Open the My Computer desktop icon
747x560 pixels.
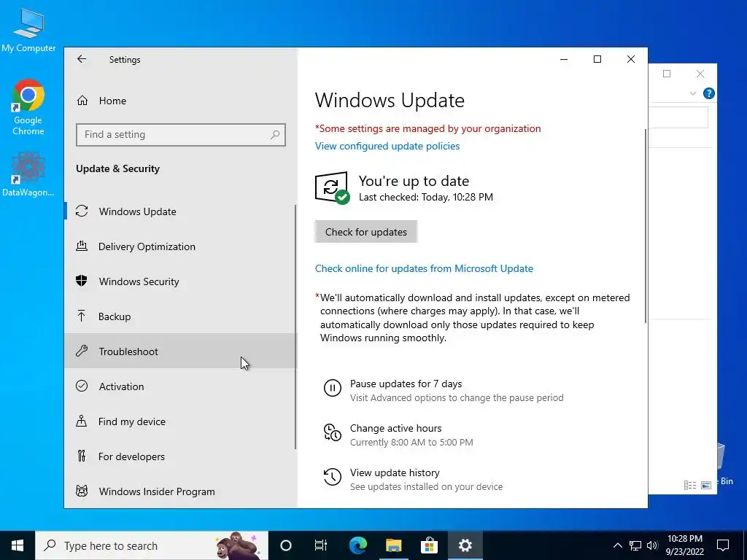coord(28,30)
